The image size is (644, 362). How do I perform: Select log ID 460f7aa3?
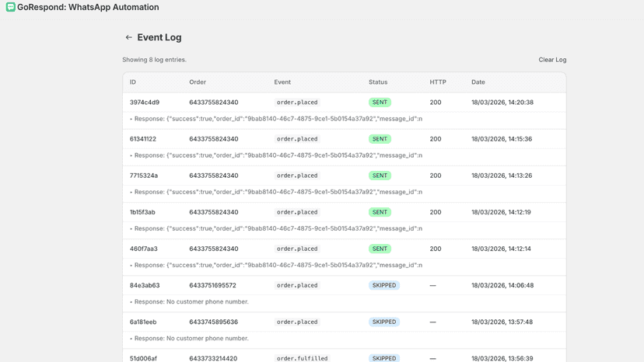[144, 249]
